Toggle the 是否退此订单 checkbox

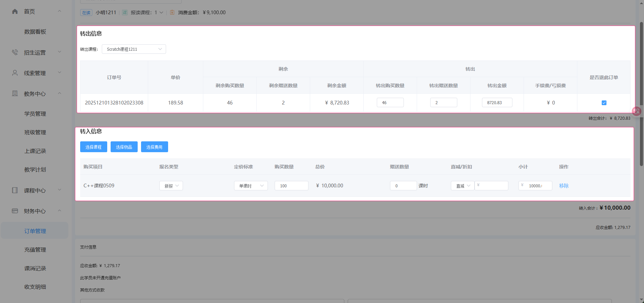coord(604,103)
